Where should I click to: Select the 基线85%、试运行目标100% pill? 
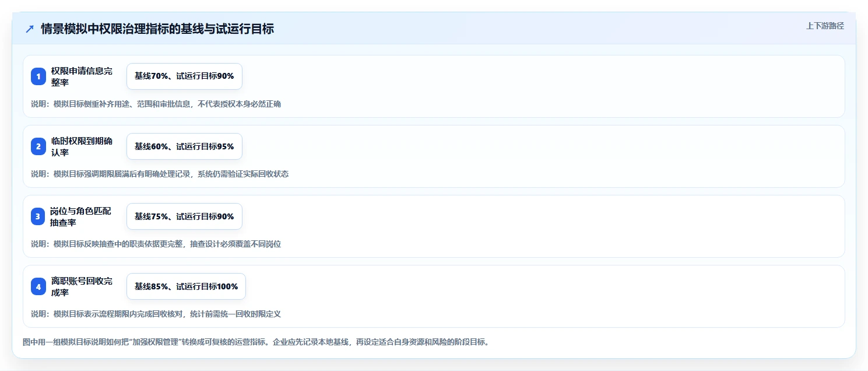pos(186,286)
